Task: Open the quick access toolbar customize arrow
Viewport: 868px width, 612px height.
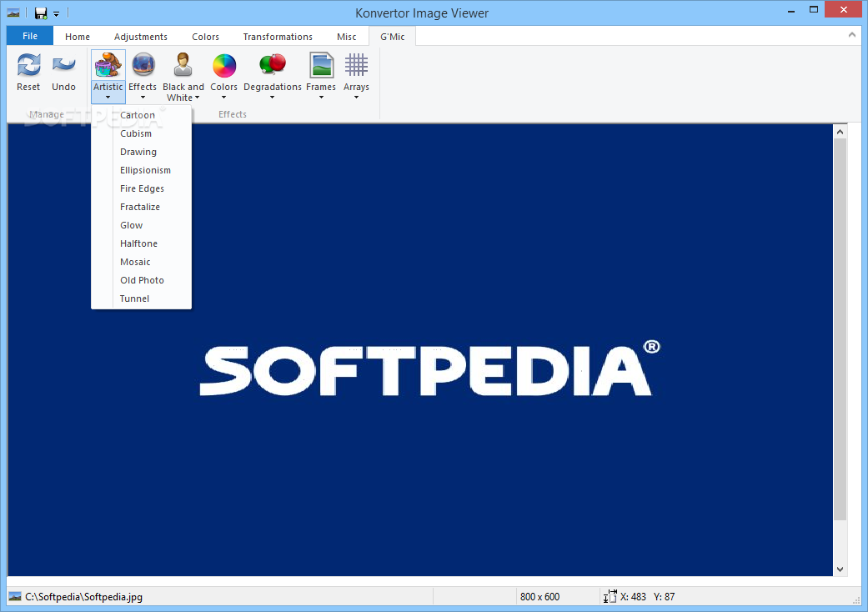Action: (56, 14)
